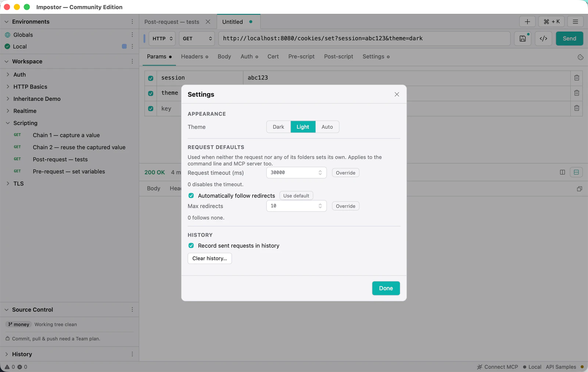Copy the response body icon

[x=580, y=189]
